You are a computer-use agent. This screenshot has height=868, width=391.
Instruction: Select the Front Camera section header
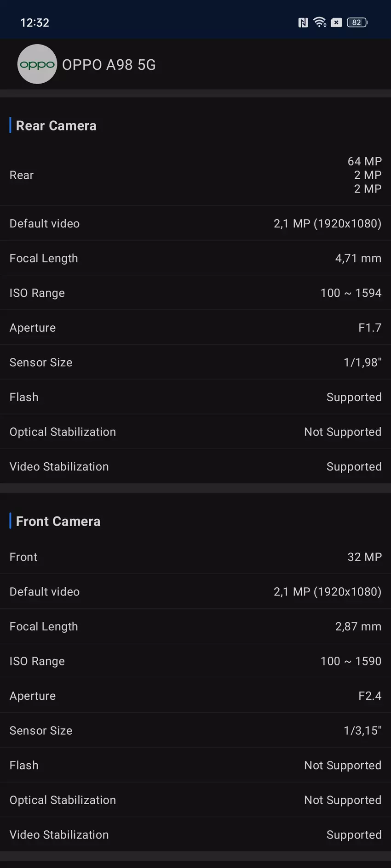pyautogui.click(x=58, y=521)
